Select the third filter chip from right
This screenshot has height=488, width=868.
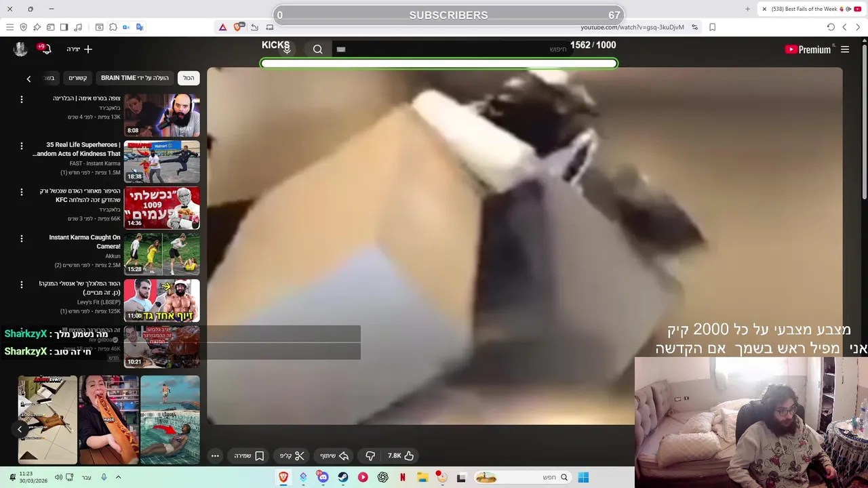click(78, 78)
